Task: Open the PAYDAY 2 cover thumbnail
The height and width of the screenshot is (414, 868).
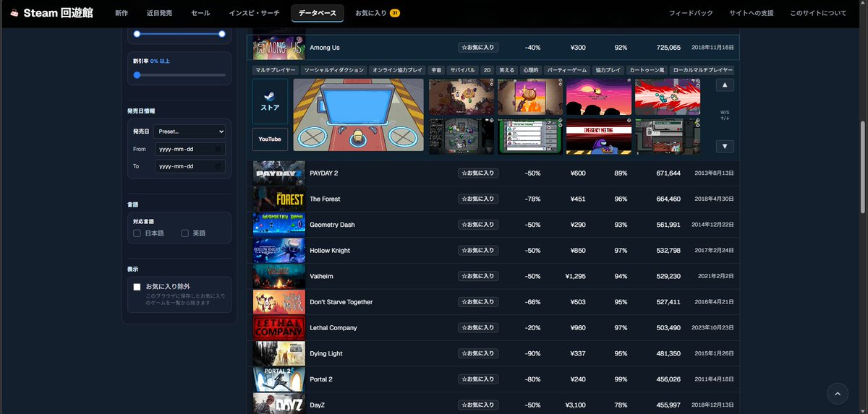Action: pyautogui.click(x=278, y=173)
